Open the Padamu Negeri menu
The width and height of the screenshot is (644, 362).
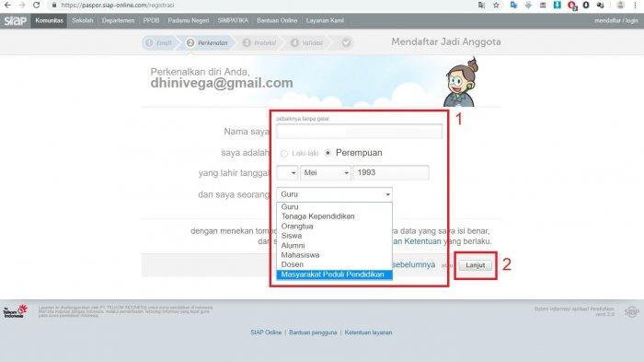pos(189,20)
